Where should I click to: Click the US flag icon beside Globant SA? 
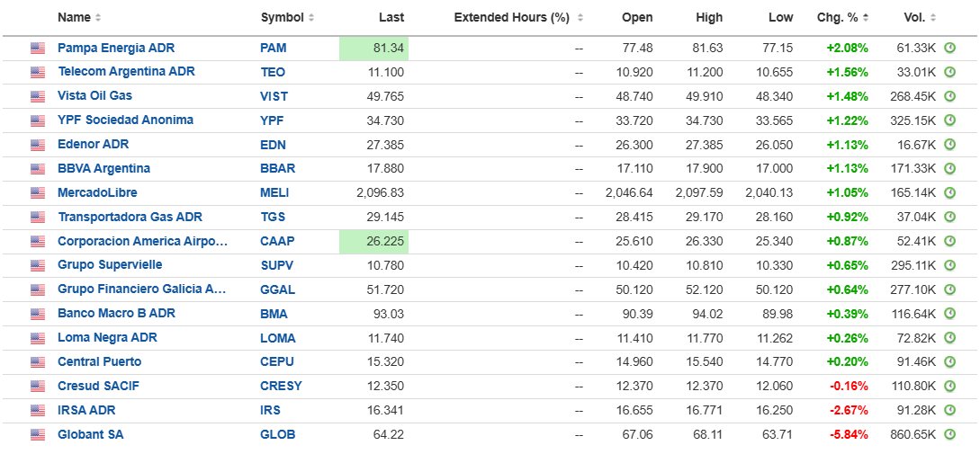(38, 435)
